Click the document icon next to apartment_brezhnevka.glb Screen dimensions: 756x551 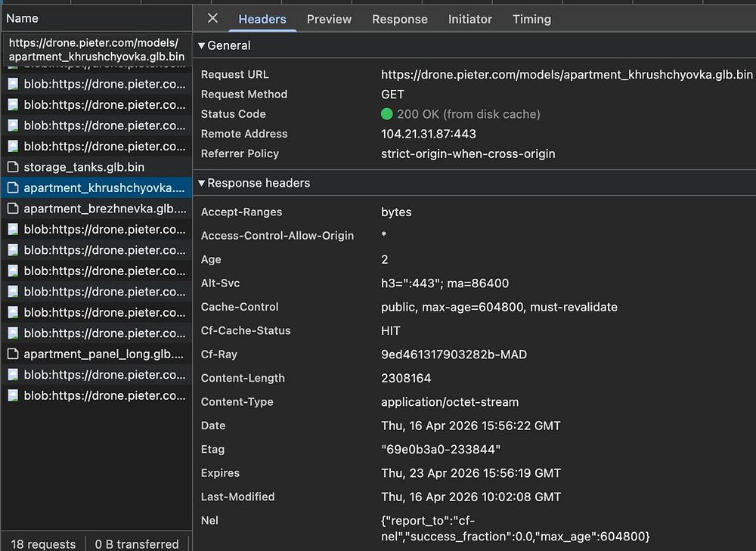pos(13,209)
